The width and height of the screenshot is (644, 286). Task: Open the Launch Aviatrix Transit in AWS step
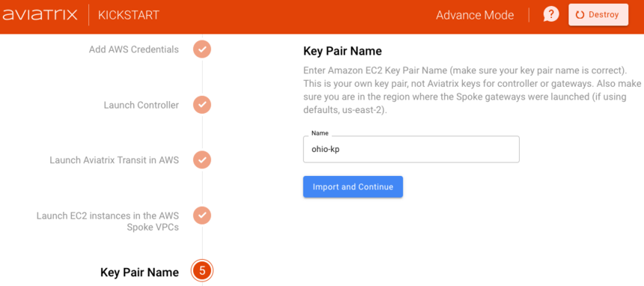coord(114,160)
